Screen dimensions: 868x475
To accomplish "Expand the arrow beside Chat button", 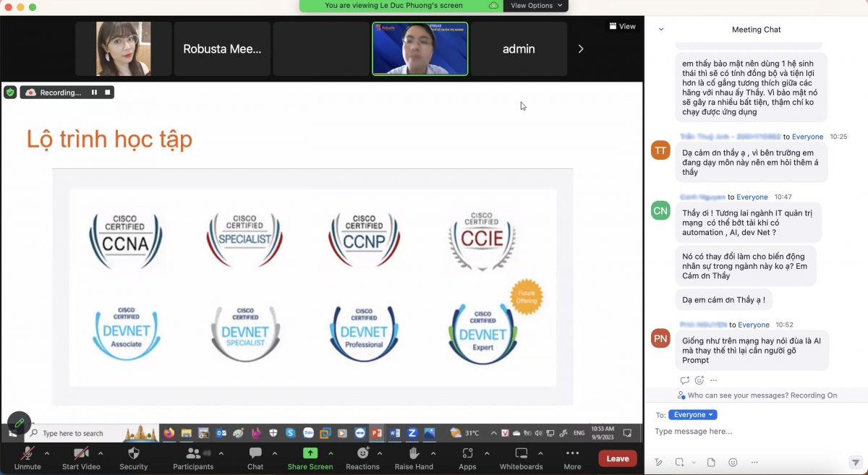I will (x=274, y=453).
